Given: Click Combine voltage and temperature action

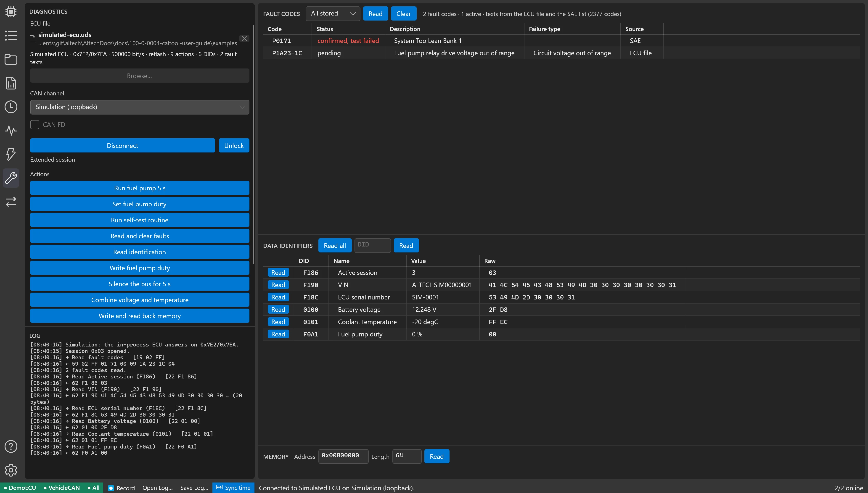Looking at the screenshot, I should [x=140, y=300].
